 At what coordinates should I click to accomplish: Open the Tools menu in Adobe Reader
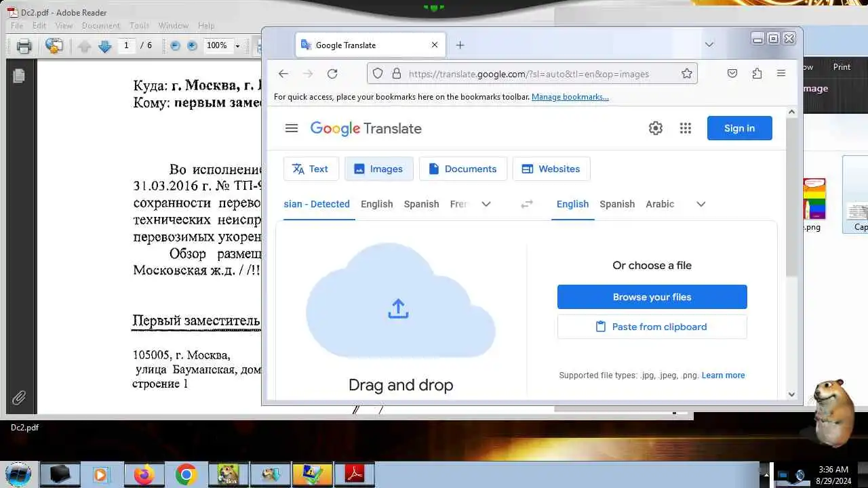pos(139,26)
